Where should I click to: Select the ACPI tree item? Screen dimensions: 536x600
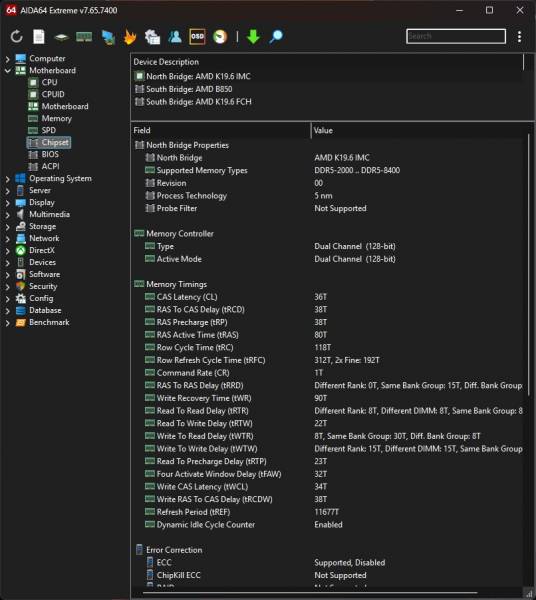(x=44, y=166)
